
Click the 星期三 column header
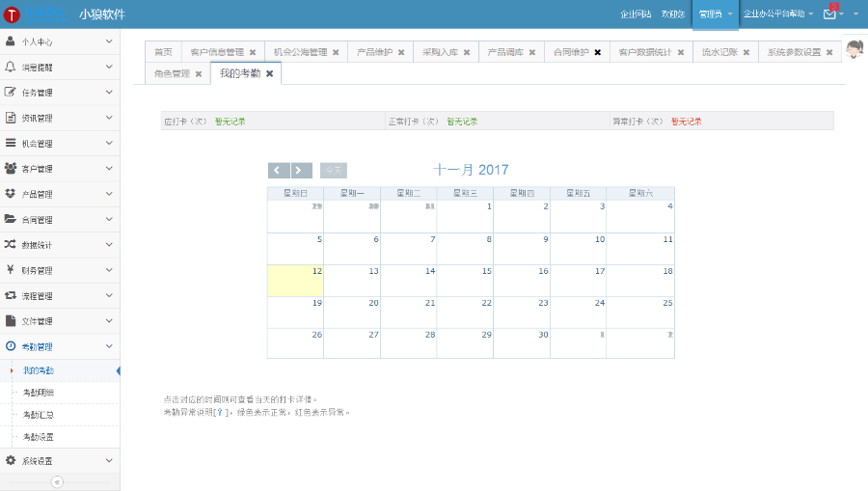coord(465,193)
